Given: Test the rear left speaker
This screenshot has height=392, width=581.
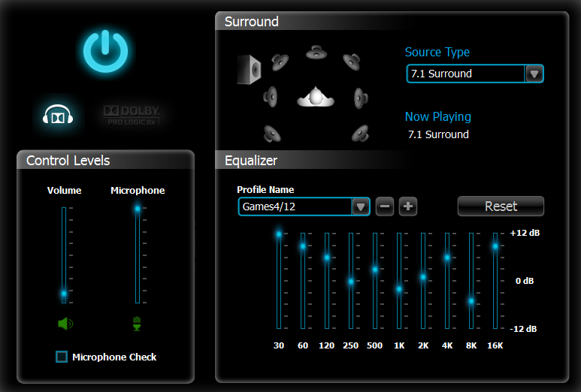Looking at the screenshot, I should click(x=272, y=134).
